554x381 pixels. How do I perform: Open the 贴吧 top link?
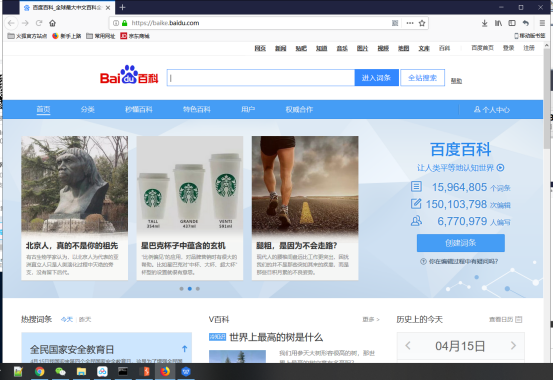tap(301, 48)
